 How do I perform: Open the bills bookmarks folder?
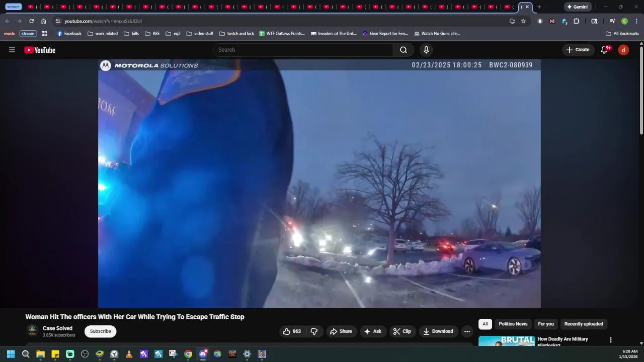click(x=131, y=34)
